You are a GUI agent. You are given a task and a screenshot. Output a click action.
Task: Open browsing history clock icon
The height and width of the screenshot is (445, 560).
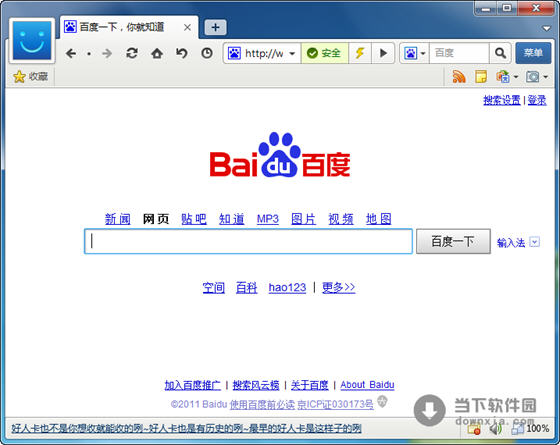click(x=207, y=54)
